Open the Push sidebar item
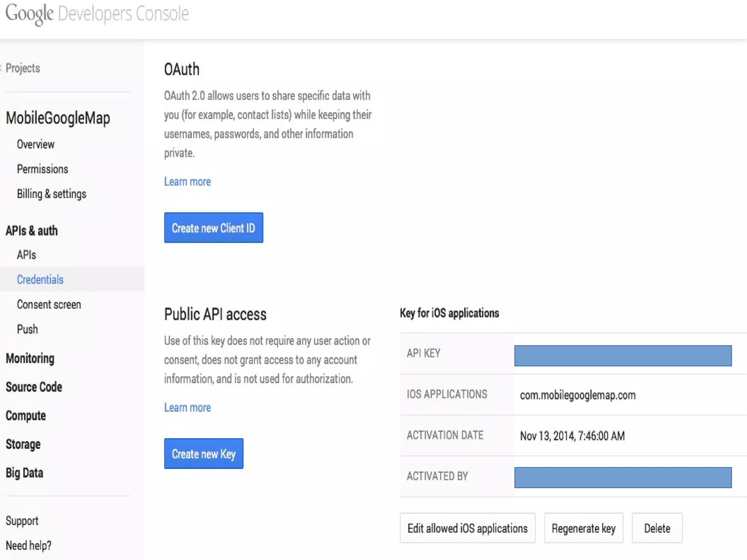 pos(28,329)
